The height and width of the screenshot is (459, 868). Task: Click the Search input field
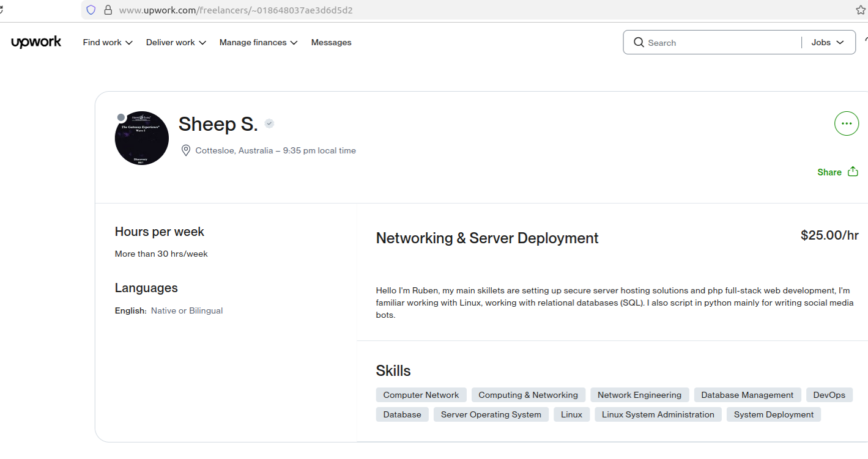[722, 43]
